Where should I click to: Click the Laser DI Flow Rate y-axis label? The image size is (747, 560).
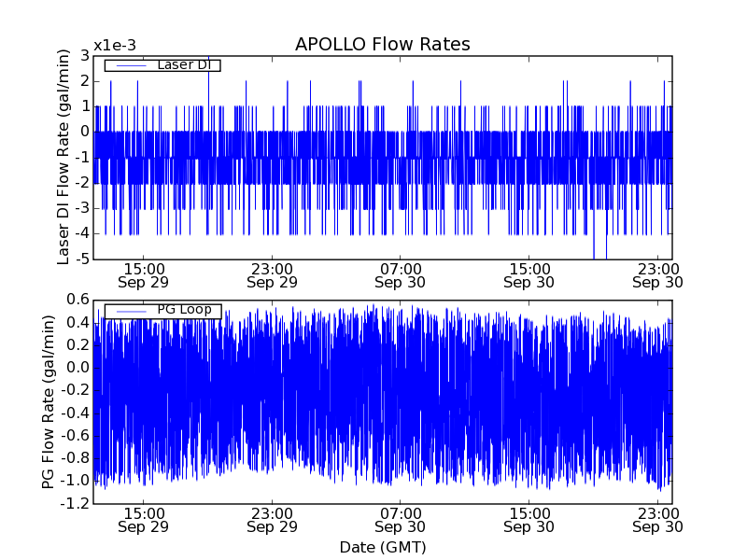click(63, 158)
